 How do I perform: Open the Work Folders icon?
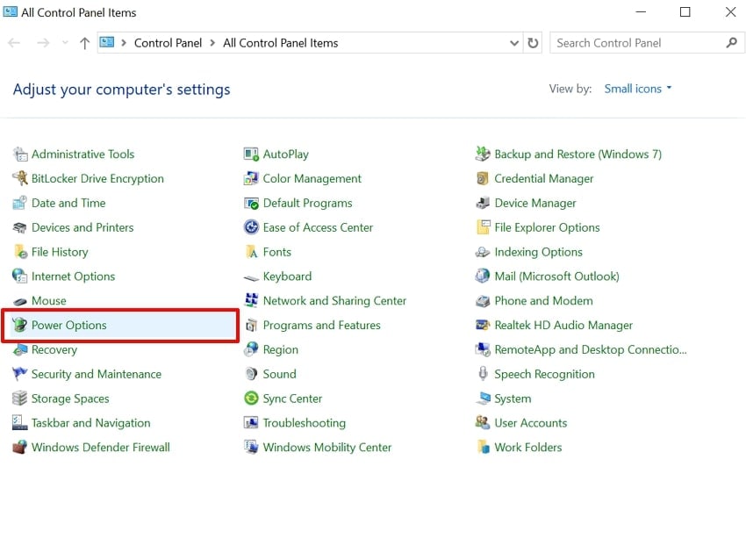coord(483,448)
